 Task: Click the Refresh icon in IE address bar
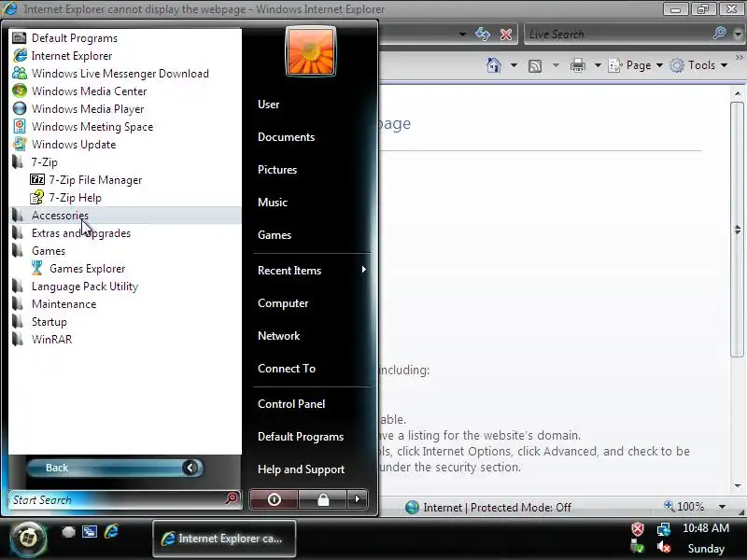(x=483, y=34)
